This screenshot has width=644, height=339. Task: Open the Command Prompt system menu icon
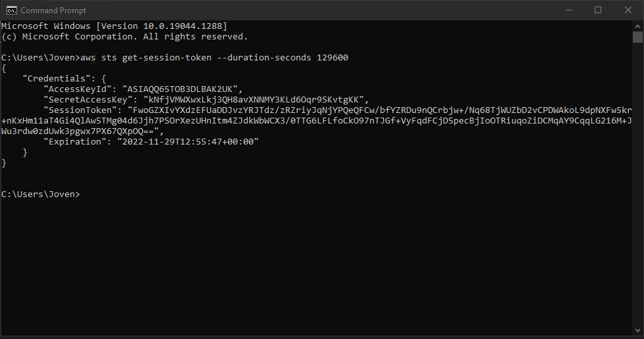point(11,10)
